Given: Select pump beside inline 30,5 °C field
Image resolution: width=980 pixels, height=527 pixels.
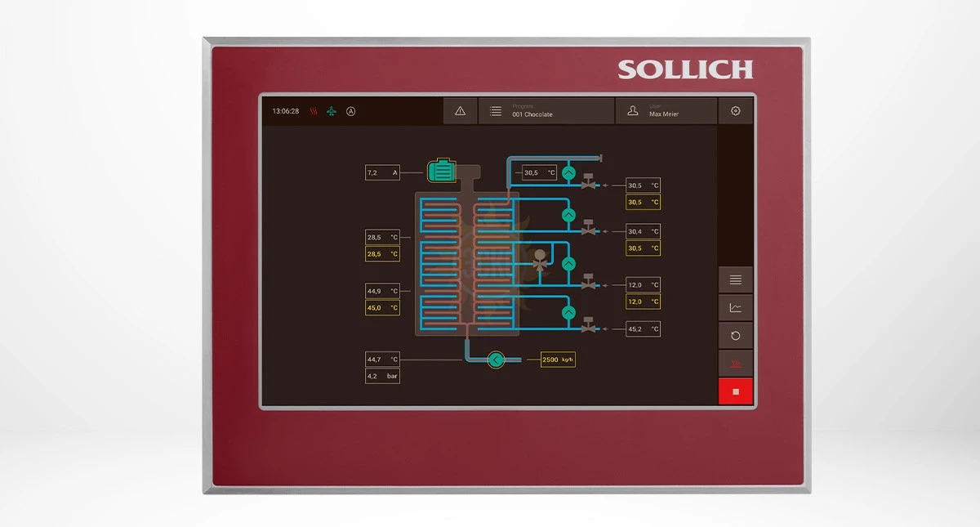Looking at the screenshot, I should point(569,172).
